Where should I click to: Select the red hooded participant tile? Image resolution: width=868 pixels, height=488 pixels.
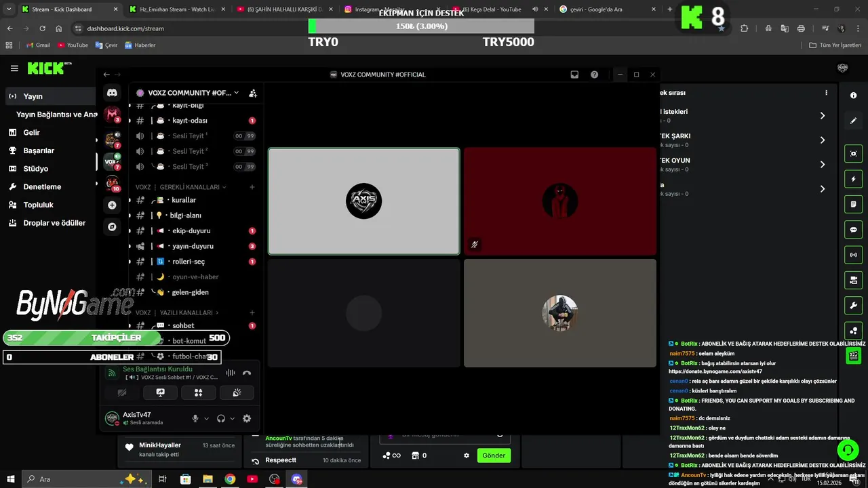pyautogui.click(x=560, y=201)
